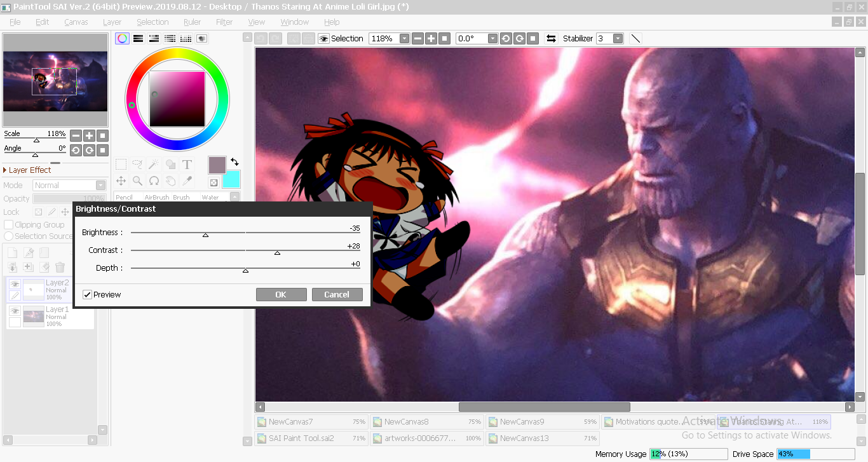This screenshot has height=462, width=868.
Task: Open the Stabilizer value dropdown
Action: (616, 38)
